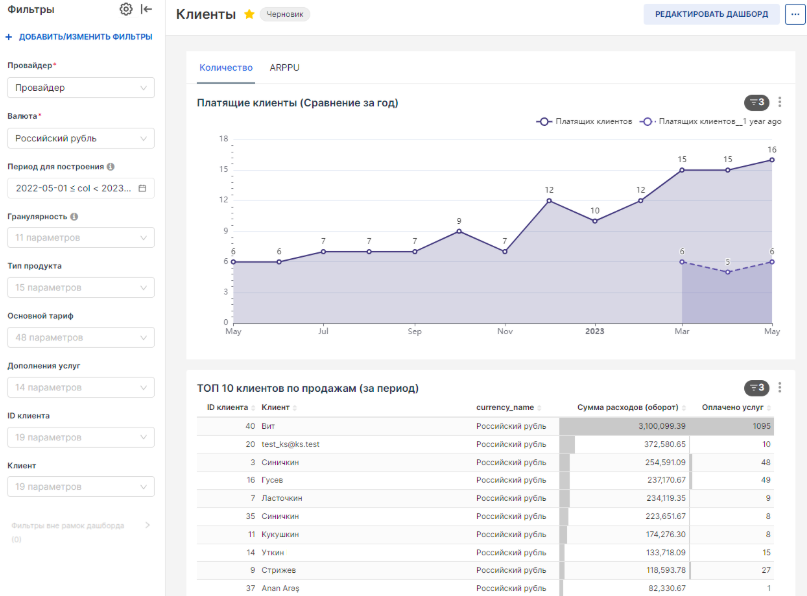Click the info icon beside Период для построения
Image resolution: width=807 pixels, height=596 pixels.
point(110,167)
